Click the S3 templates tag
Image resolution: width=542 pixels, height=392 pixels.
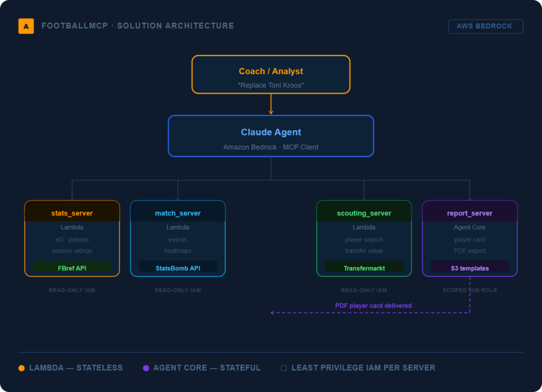pyautogui.click(x=469, y=268)
